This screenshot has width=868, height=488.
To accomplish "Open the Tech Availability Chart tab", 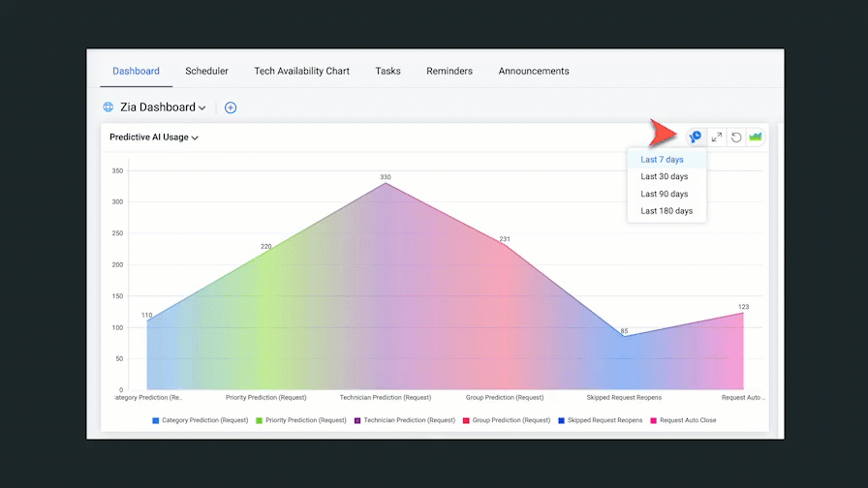I will click(x=301, y=71).
